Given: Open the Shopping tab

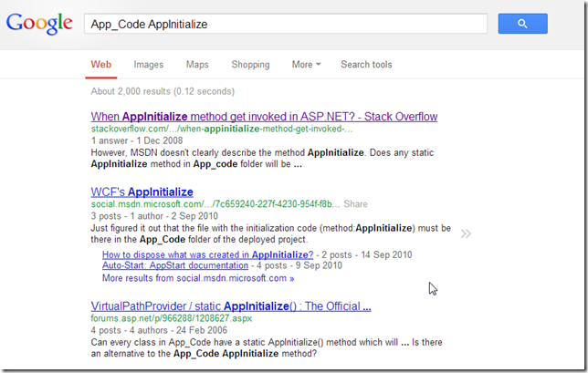Looking at the screenshot, I should (x=250, y=65).
